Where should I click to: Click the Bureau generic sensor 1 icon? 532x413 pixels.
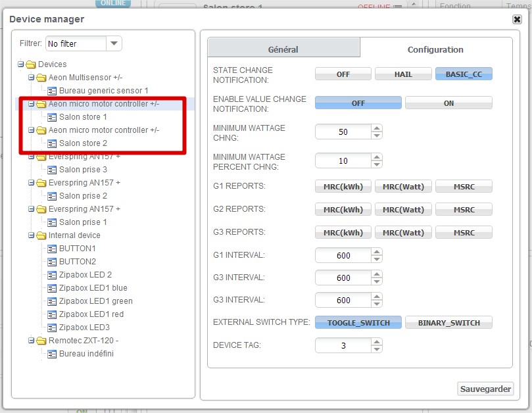(x=53, y=91)
